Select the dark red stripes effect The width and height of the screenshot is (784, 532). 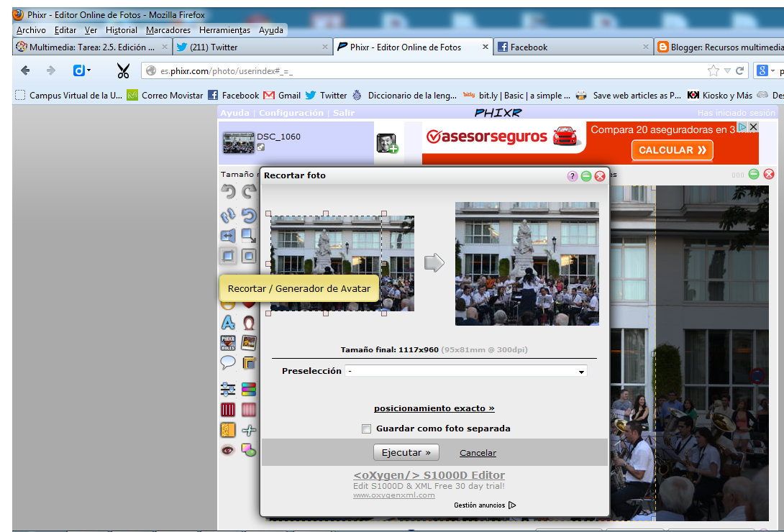point(228,410)
